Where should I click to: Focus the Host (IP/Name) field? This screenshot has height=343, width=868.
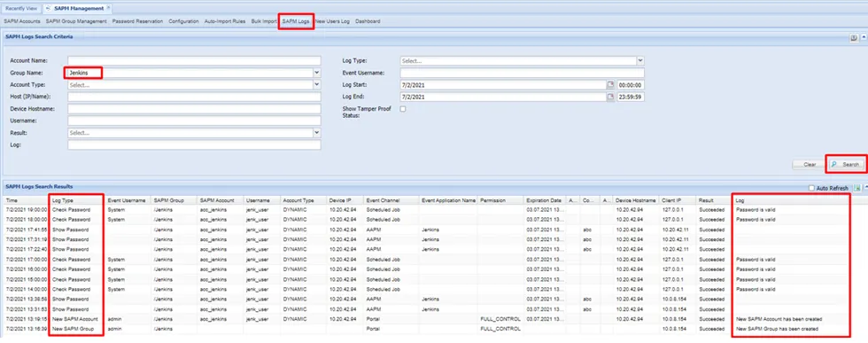(x=194, y=97)
